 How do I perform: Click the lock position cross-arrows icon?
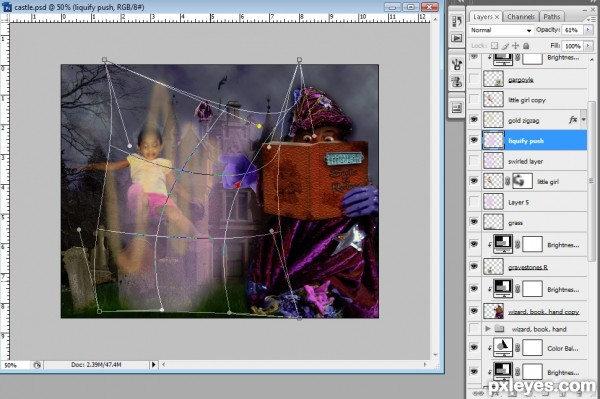pyautogui.click(x=515, y=46)
